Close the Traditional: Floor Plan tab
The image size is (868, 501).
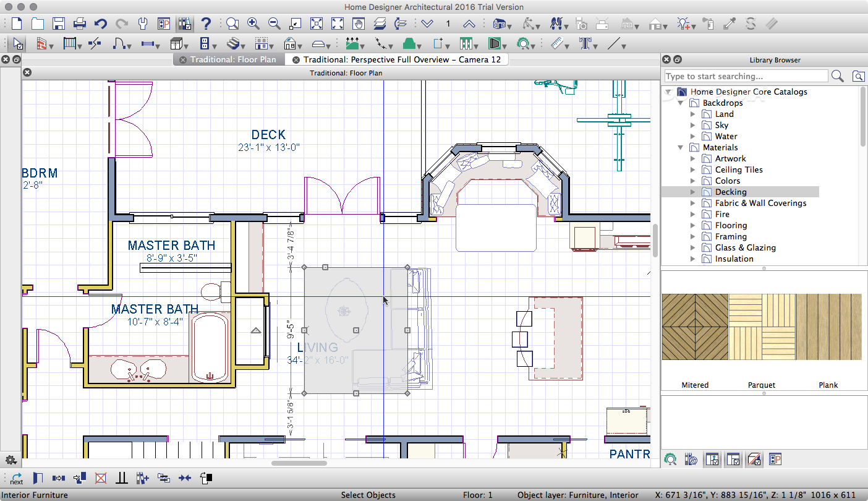(x=182, y=60)
